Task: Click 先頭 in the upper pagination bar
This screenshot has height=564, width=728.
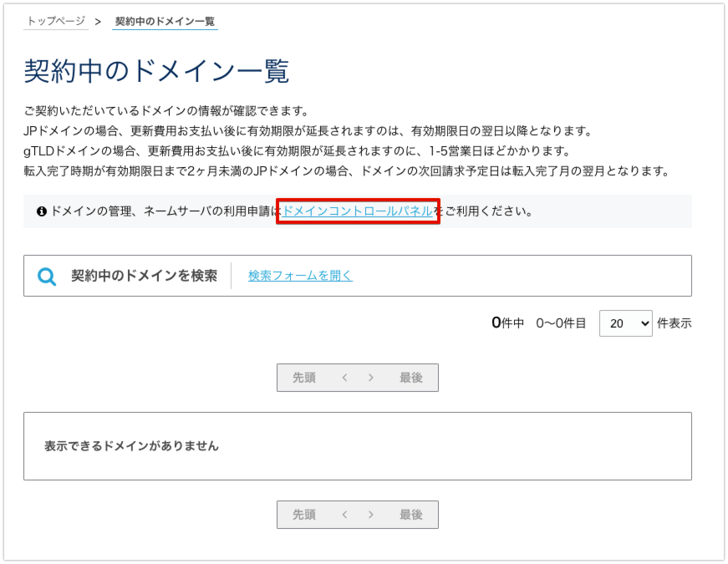Action: (x=303, y=378)
